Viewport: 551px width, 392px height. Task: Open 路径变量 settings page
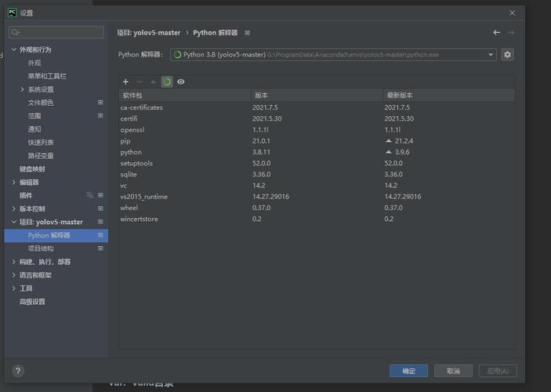41,156
